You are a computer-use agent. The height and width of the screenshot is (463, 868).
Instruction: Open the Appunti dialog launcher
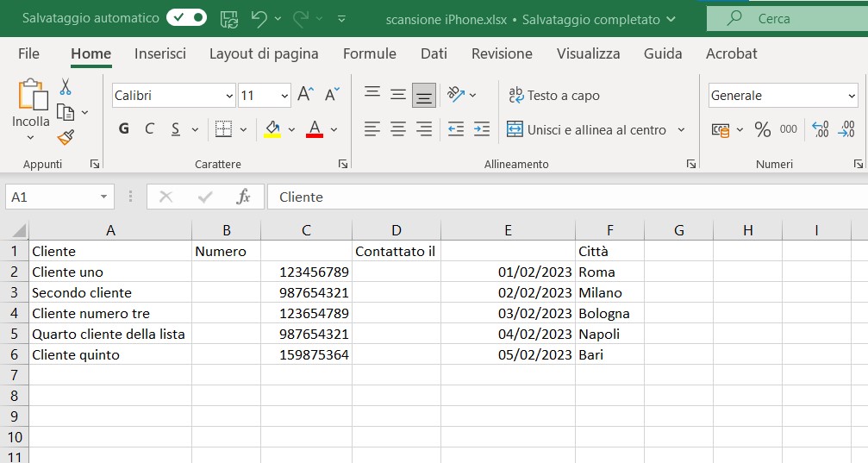95,164
